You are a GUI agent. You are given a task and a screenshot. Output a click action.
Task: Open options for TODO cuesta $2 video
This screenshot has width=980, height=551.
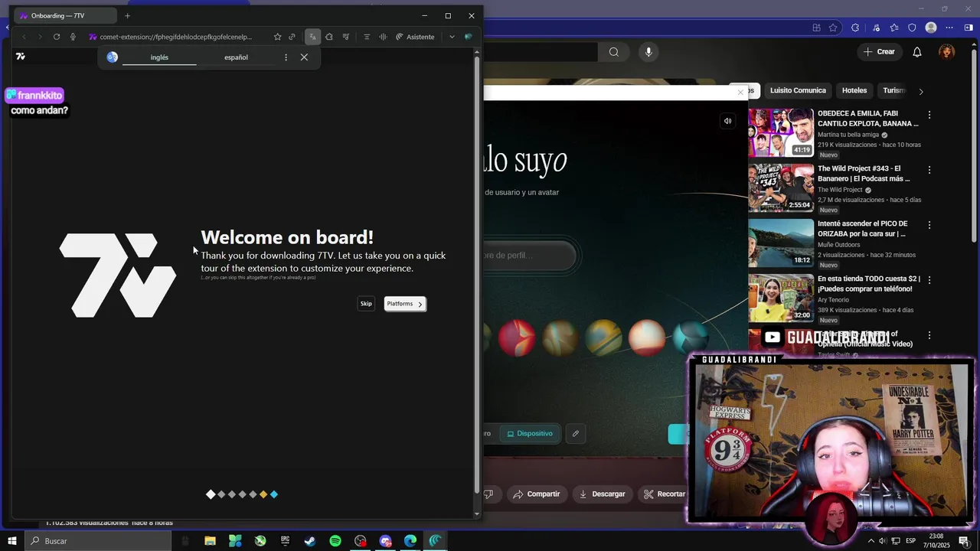coord(929,280)
